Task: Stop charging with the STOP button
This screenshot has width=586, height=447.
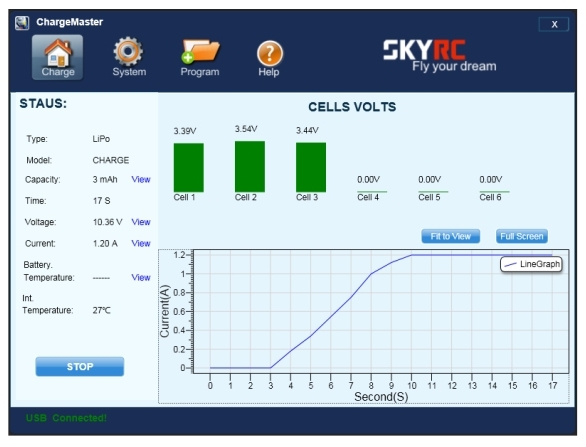Action: pyautogui.click(x=80, y=366)
